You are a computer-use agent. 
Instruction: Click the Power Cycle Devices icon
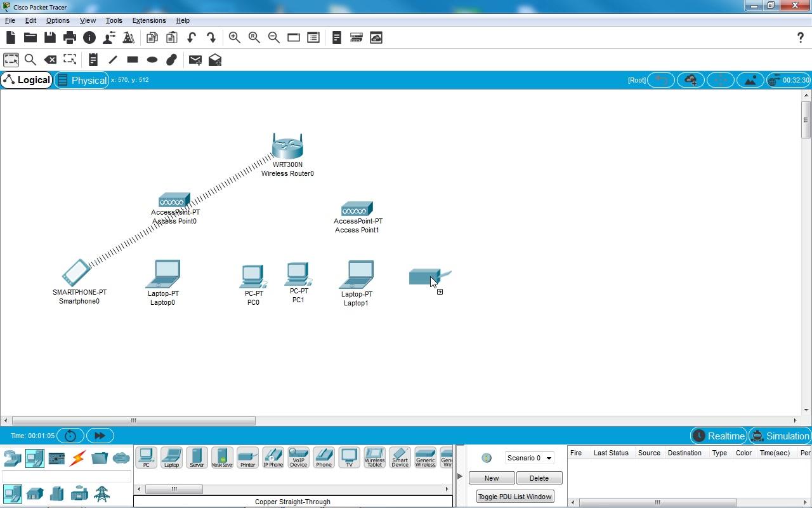click(70, 436)
